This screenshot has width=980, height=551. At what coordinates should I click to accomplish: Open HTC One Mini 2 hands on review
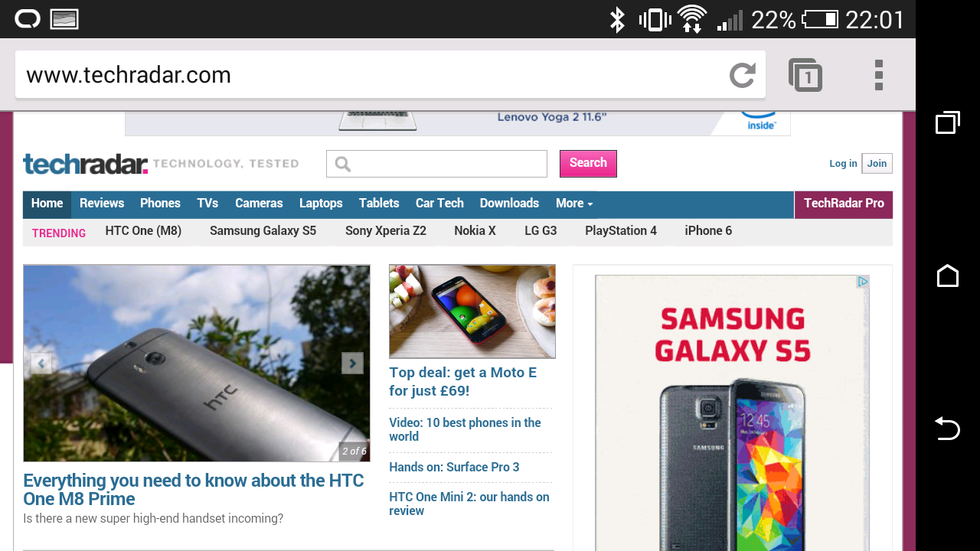(x=469, y=504)
